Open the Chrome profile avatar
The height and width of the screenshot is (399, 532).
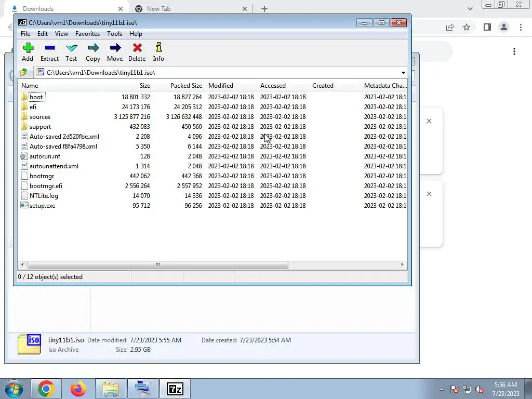tap(504, 27)
